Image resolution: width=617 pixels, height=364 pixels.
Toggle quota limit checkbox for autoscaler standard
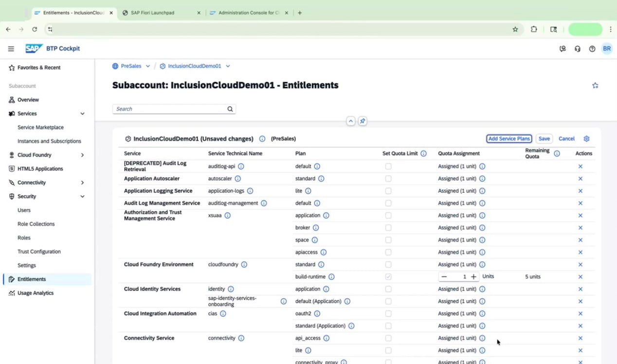(388, 179)
